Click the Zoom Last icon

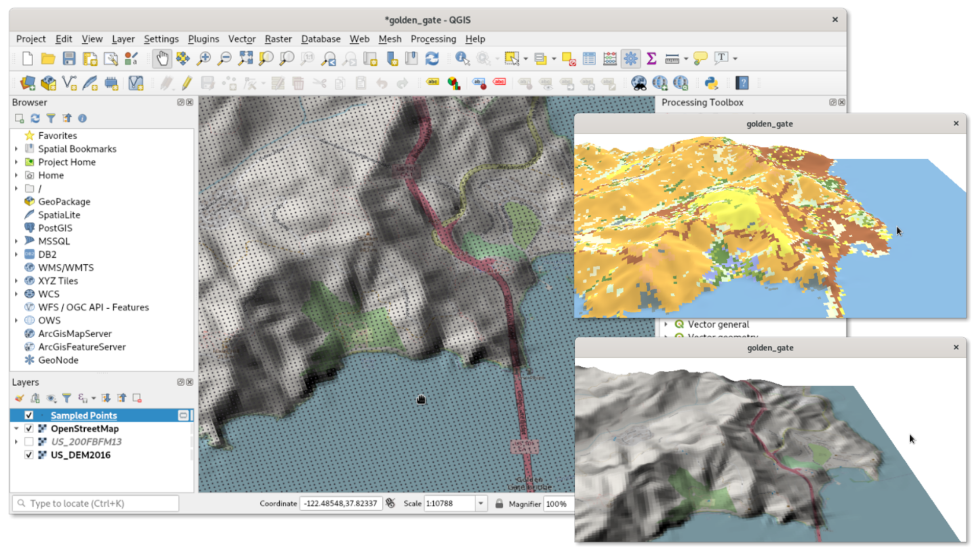[329, 59]
